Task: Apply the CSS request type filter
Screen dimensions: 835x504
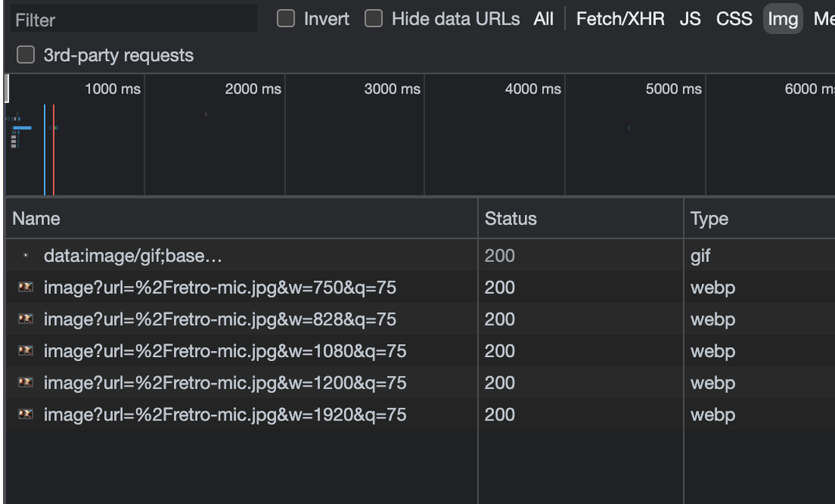Action: click(x=733, y=19)
